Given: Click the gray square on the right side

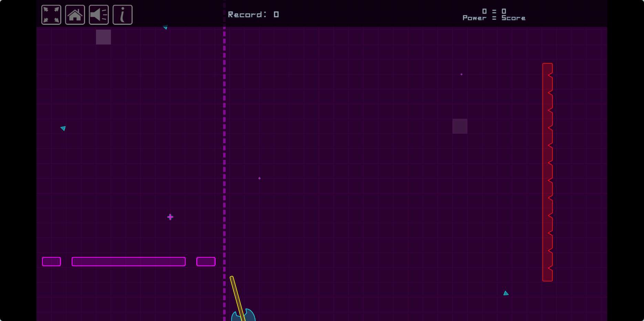Looking at the screenshot, I should [460, 126].
